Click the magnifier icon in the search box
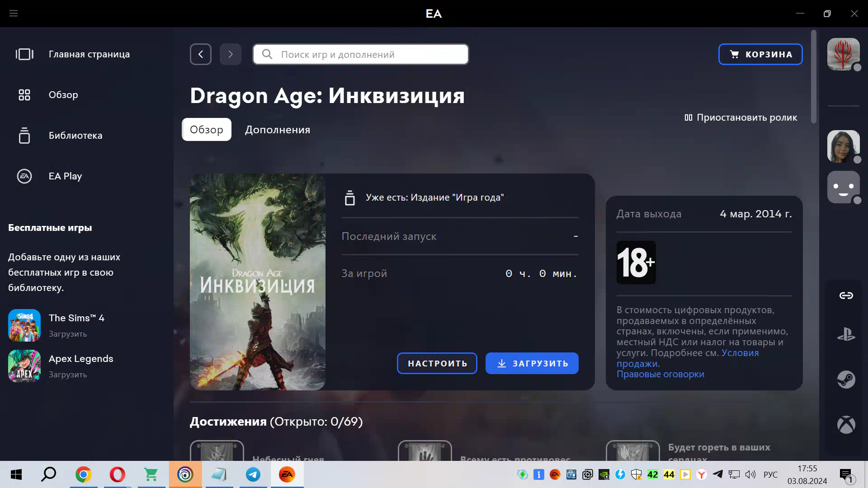 coord(267,54)
